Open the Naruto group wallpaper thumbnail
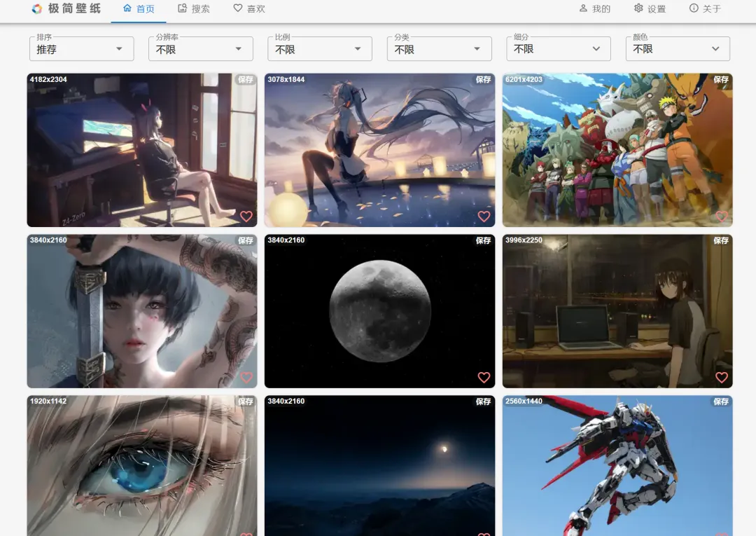Image resolution: width=756 pixels, height=536 pixels. pyautogui.click(x=617, y=150)
